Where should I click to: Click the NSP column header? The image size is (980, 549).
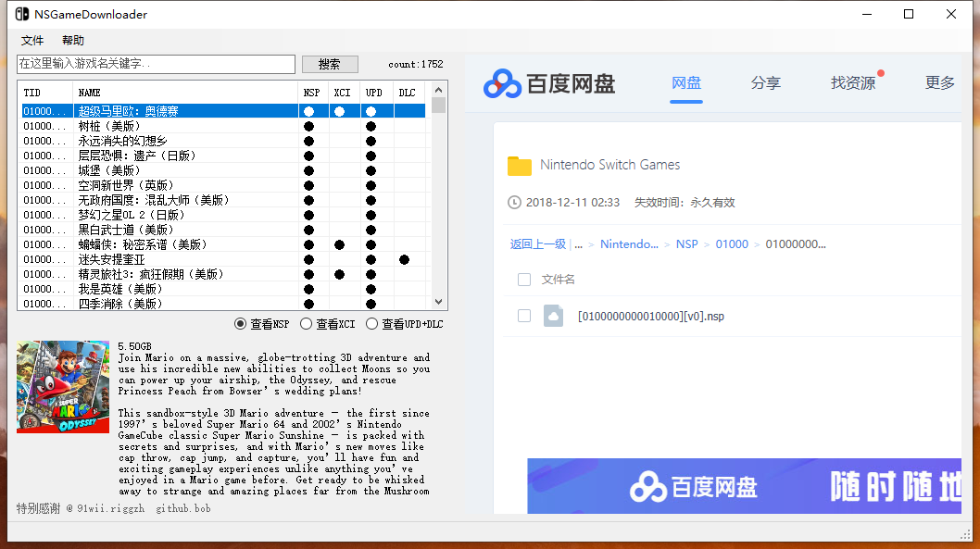pos(313,93)
